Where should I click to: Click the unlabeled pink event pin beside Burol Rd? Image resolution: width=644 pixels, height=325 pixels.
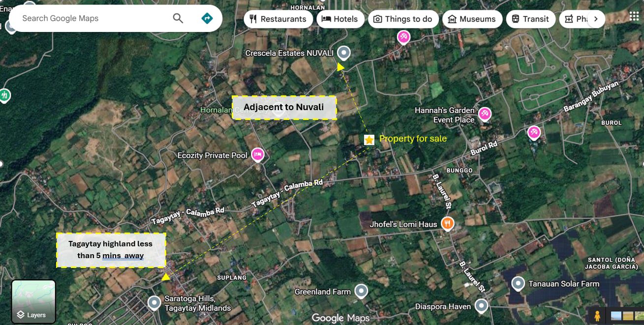click(534, 132)
